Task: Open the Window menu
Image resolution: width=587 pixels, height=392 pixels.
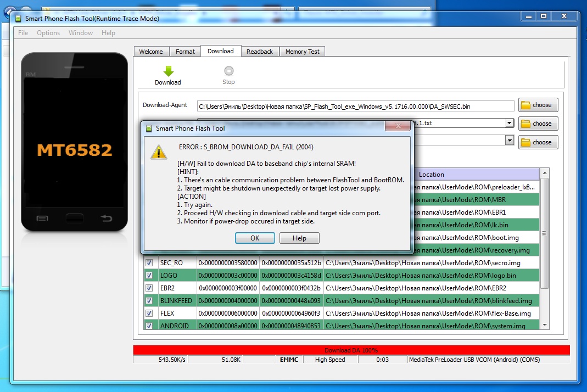Action: click(81, 33)
